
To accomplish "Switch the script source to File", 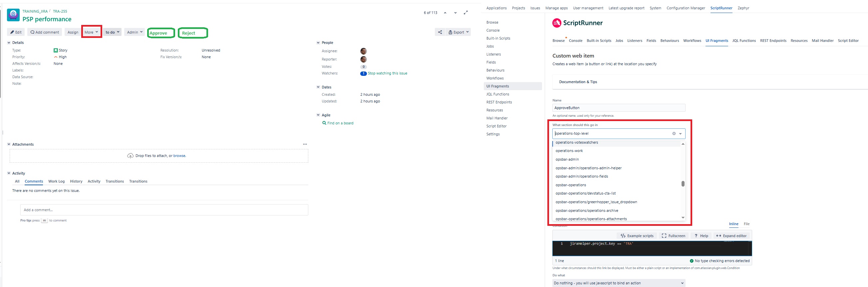I will point(747,224).
